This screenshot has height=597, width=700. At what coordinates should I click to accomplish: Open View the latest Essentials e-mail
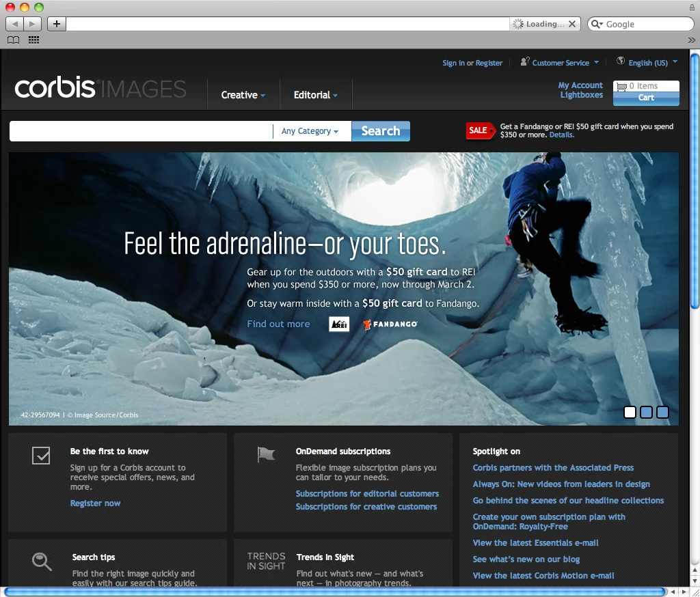tap(535, 542)
